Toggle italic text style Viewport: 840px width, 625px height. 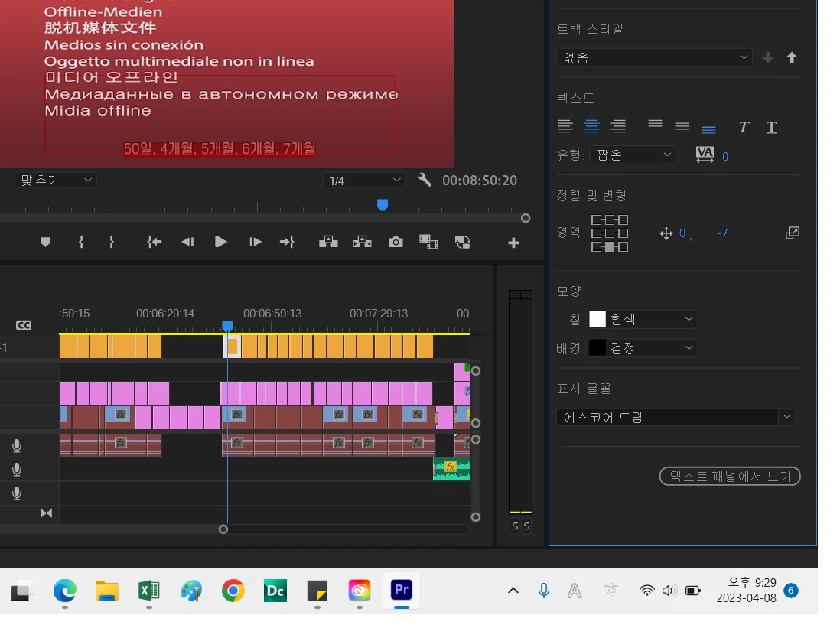click(x=744, y=127)
